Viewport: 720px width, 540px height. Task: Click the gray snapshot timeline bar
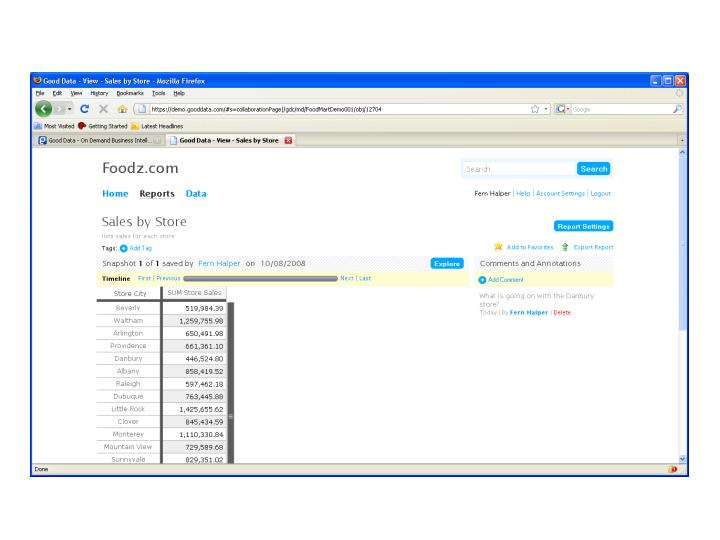(x=260, y=278)
